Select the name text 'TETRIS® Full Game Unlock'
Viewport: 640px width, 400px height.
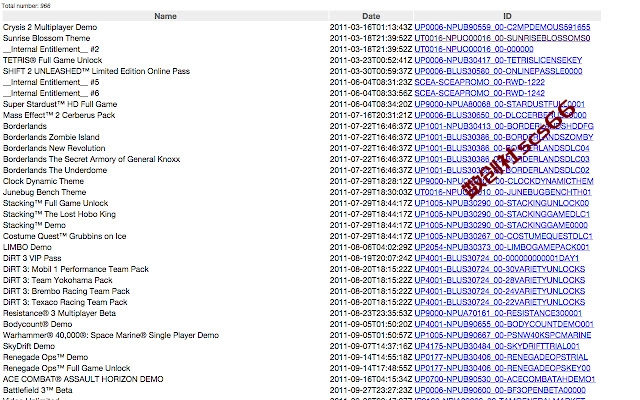[52, 60]
